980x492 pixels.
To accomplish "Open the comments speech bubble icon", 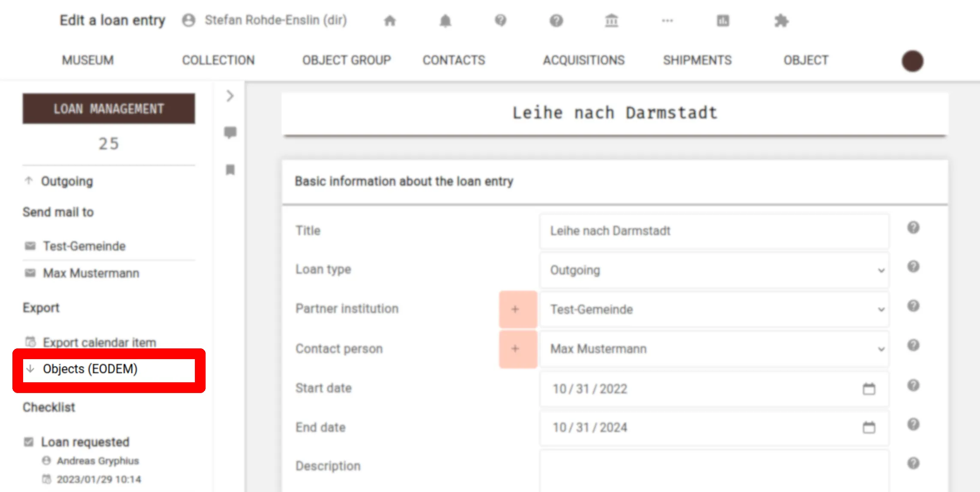I will point(230,132).
